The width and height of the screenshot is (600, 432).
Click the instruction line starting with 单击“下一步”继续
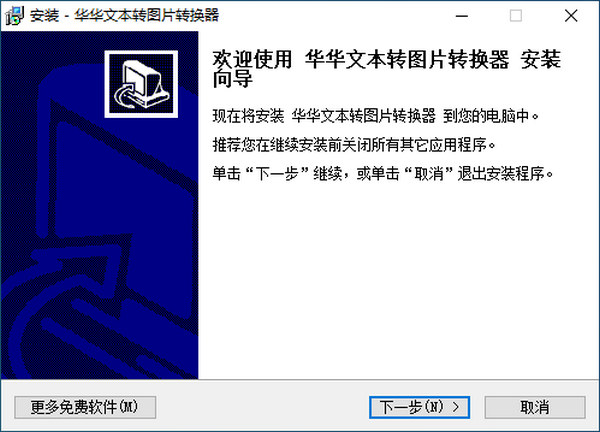[x=383, y=174]
